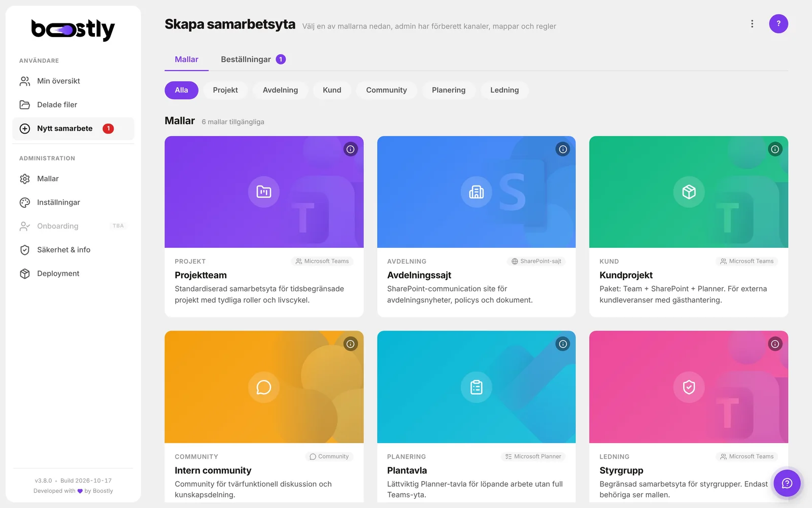
Task: Click the box icon on Kundprojekt banner
Action: pos(689,192)
